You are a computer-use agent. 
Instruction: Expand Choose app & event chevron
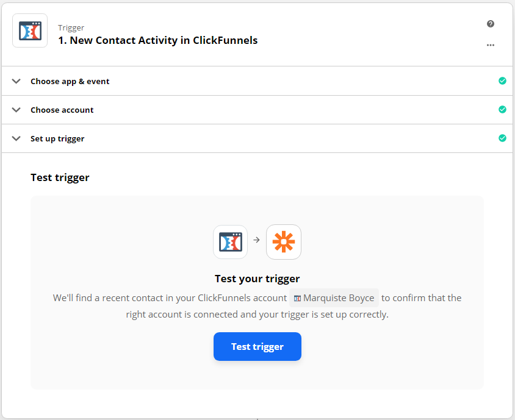[16, 81]
